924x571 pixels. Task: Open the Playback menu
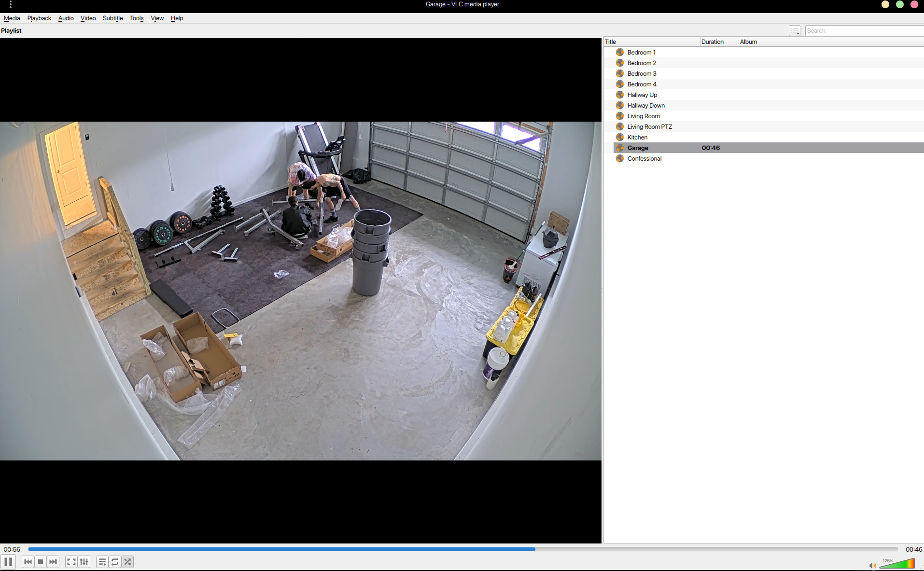(39, 18)
